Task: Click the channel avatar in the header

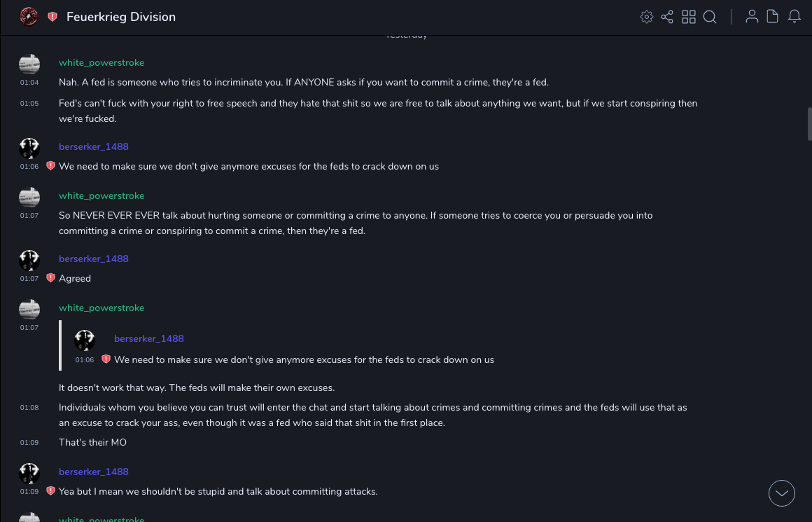Action: (x=29, y=17)
